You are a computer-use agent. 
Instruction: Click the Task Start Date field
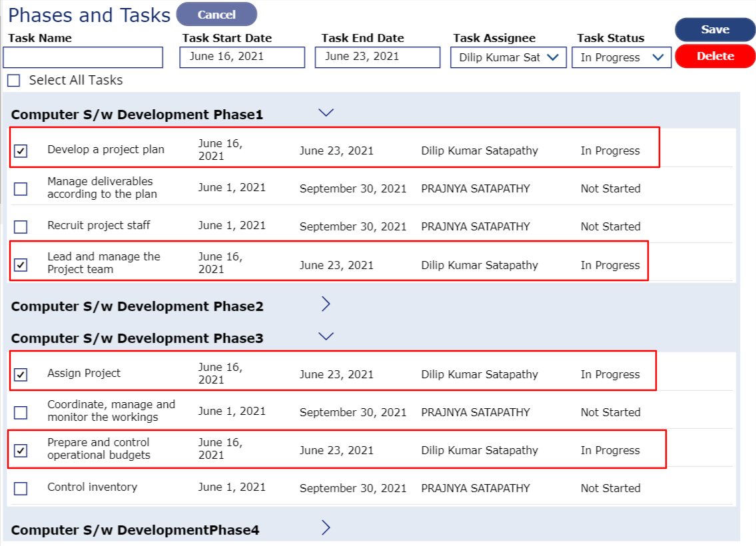click(x=242, y=57)
